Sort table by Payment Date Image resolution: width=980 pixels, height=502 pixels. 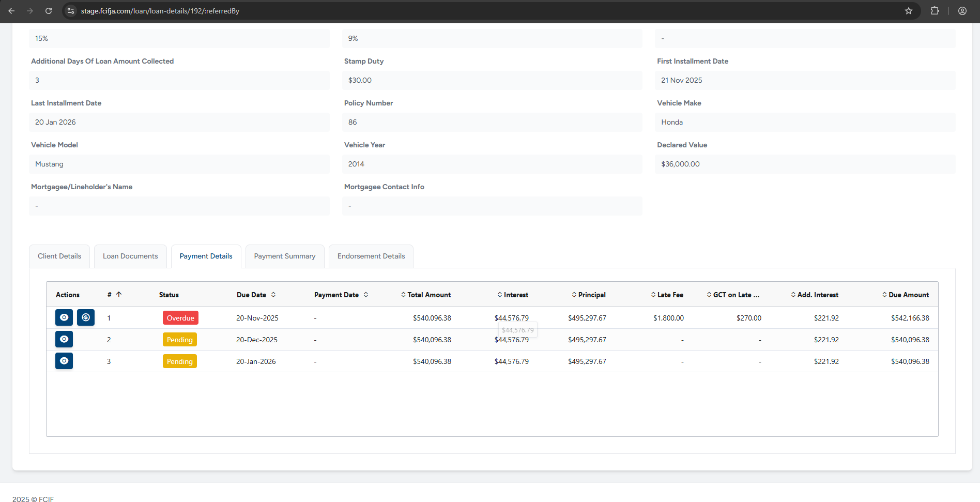(366, 295)
